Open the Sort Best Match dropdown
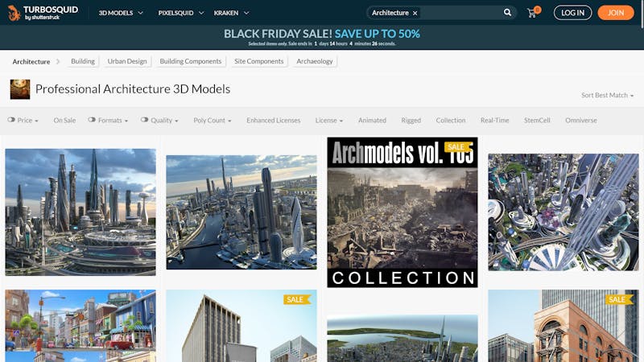 (607, 95)
